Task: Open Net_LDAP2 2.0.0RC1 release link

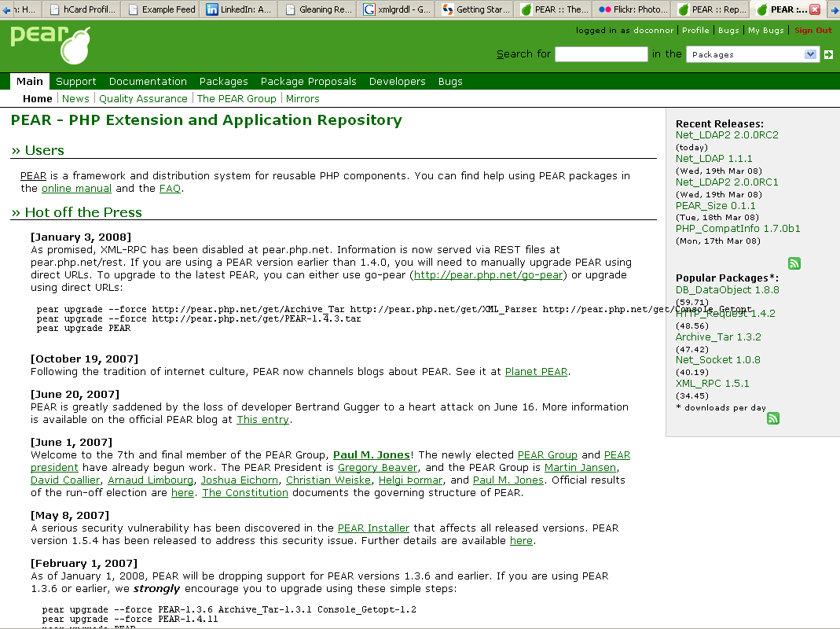Action: pos(727,182)
